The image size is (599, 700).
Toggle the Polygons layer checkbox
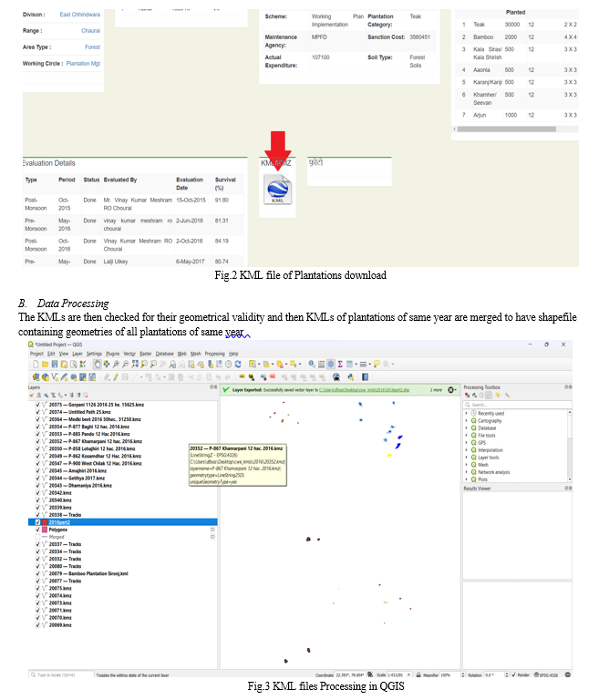click(37, 530)
